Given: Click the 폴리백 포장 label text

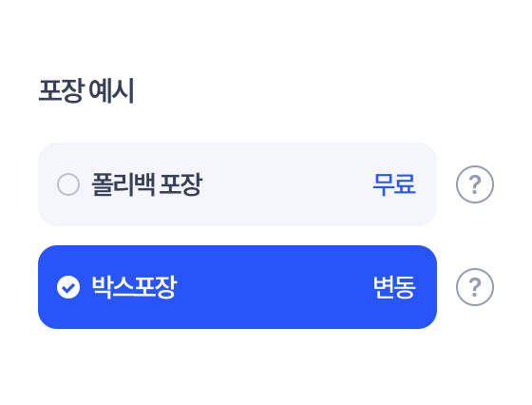Looking at the screenshot, I should pyautogui.click(x=147, y=184).
